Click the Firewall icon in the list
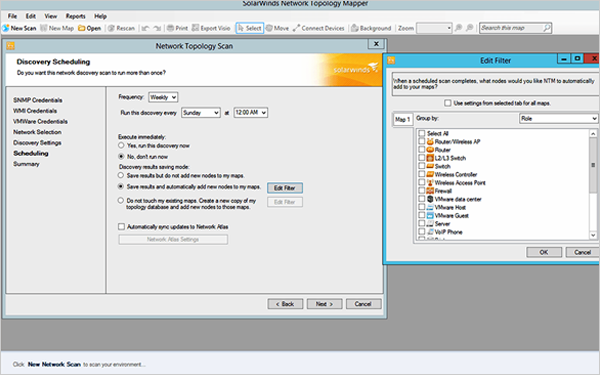This screenshot has width=600, height=375. point(430,191)
